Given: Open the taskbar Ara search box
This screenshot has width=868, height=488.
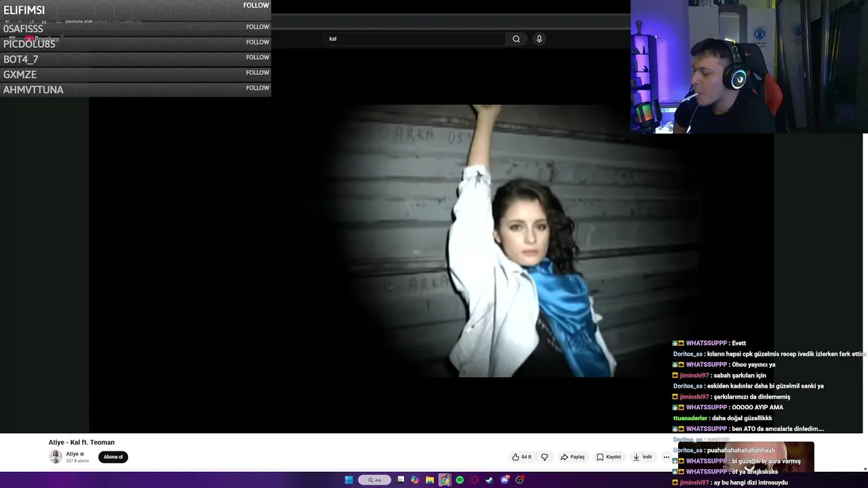Looking at the screenshot, I should pyautogui.click(x=374, y=480).
